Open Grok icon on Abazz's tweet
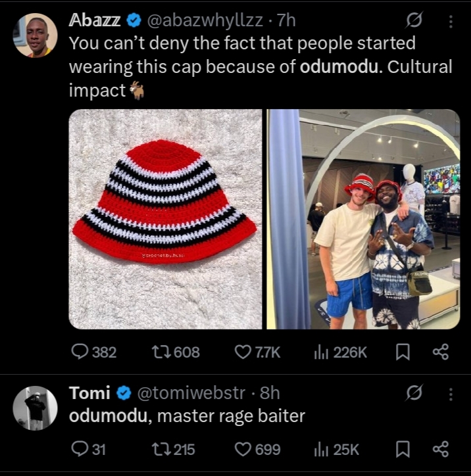 click(x=414, y=22)
